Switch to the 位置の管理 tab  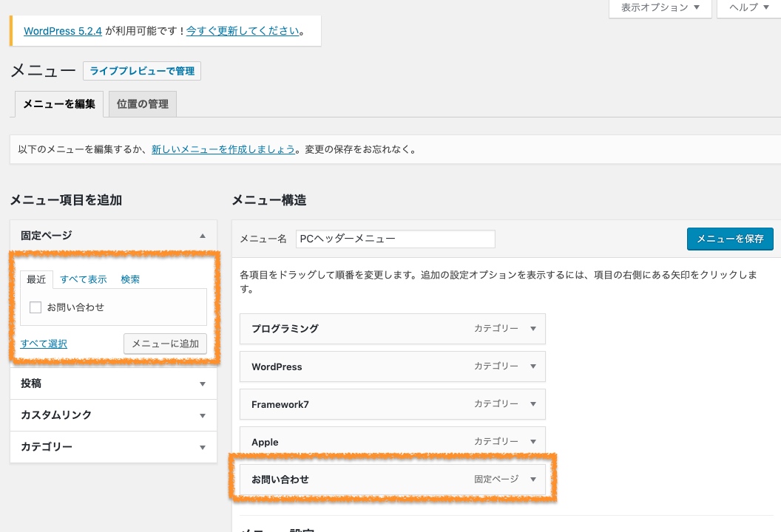coord(143,104)
